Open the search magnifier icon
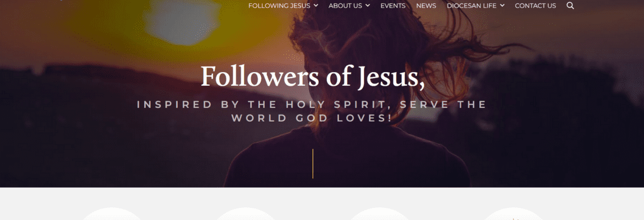The width and height of the screenshot is (644, 220). point(570,5)
